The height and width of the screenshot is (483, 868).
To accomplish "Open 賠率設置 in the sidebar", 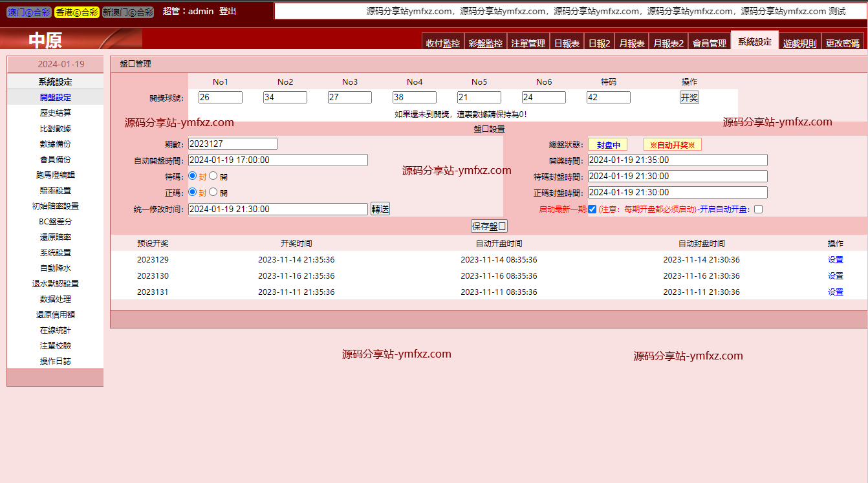I will click(x=55, y=191).
